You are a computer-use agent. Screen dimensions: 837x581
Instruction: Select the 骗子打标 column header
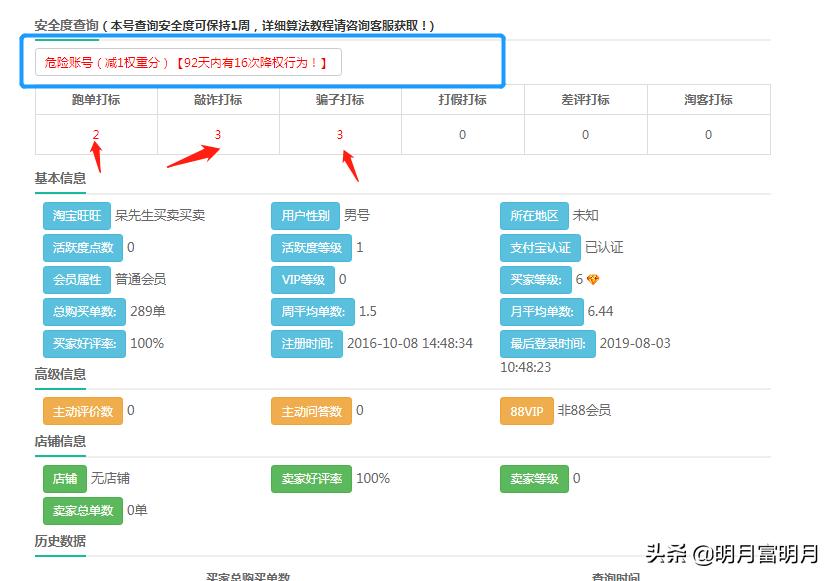pos(340,99)
